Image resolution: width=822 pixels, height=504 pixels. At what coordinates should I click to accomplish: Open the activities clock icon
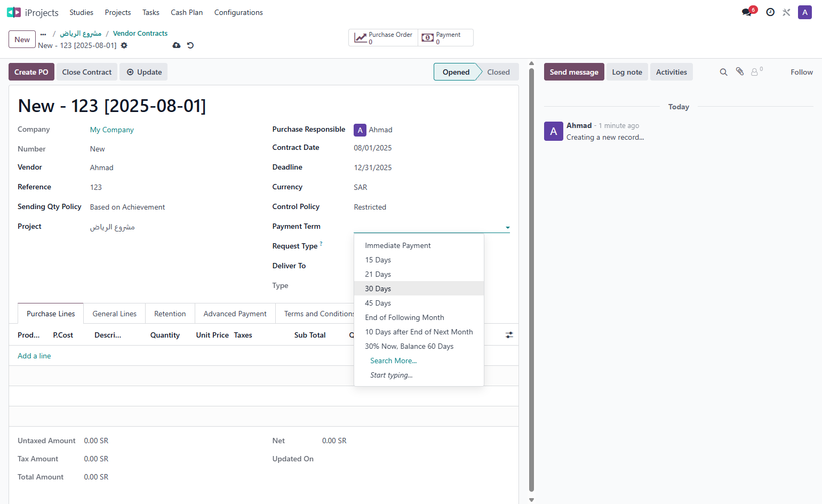point(770,12)
